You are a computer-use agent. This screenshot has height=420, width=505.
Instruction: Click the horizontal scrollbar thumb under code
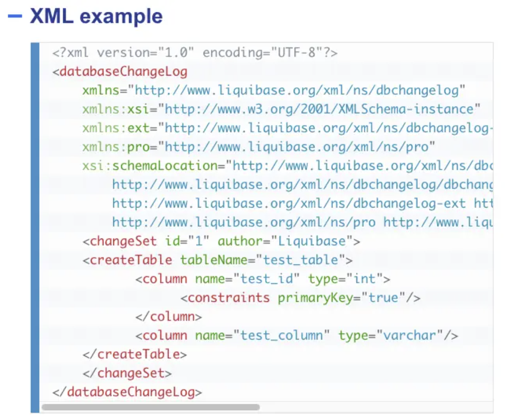point(151,407)
